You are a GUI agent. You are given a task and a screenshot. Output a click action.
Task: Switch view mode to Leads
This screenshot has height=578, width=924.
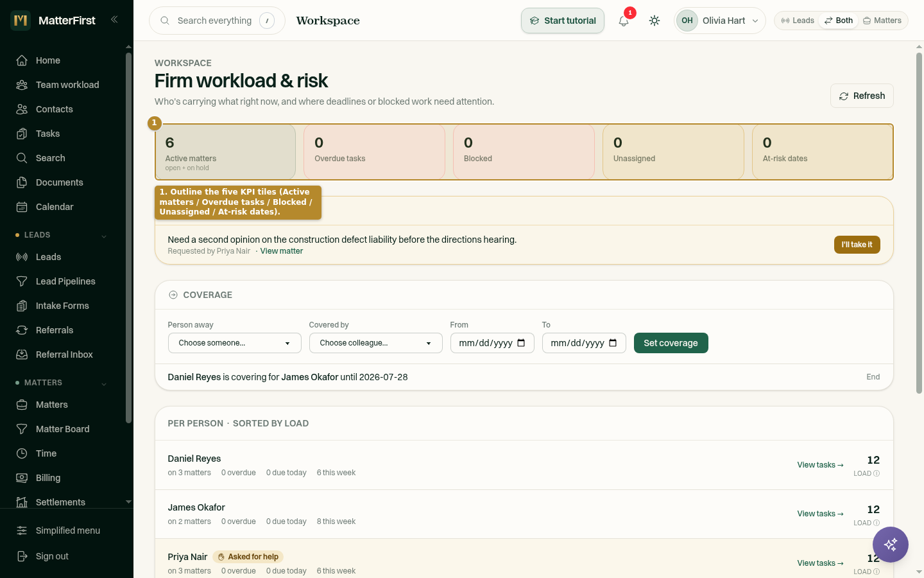[x=798, y=21]
